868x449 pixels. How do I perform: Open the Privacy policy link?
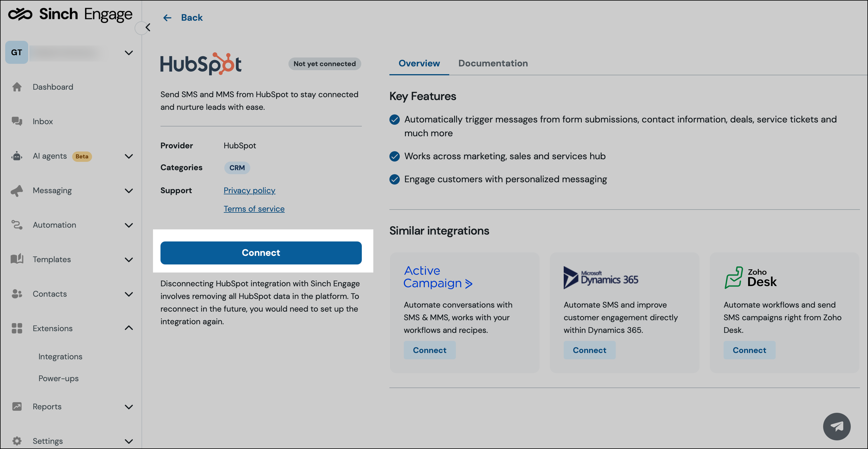tap(249, 190)
